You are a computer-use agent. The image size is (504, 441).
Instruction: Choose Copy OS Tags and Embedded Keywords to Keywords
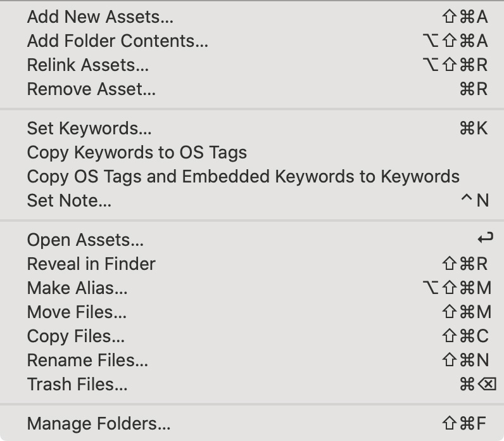252,177
